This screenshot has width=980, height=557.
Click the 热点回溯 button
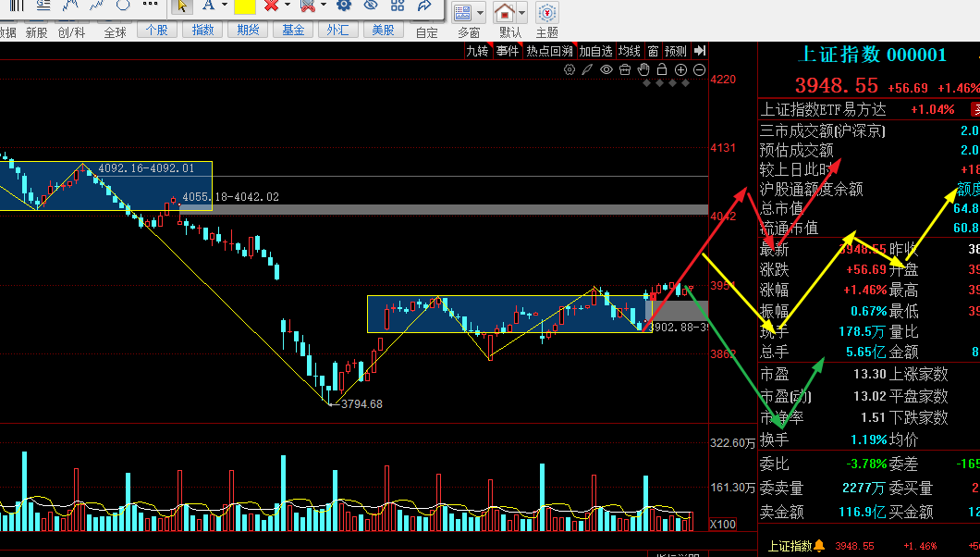pyautogui.click(x=549, y=51)
